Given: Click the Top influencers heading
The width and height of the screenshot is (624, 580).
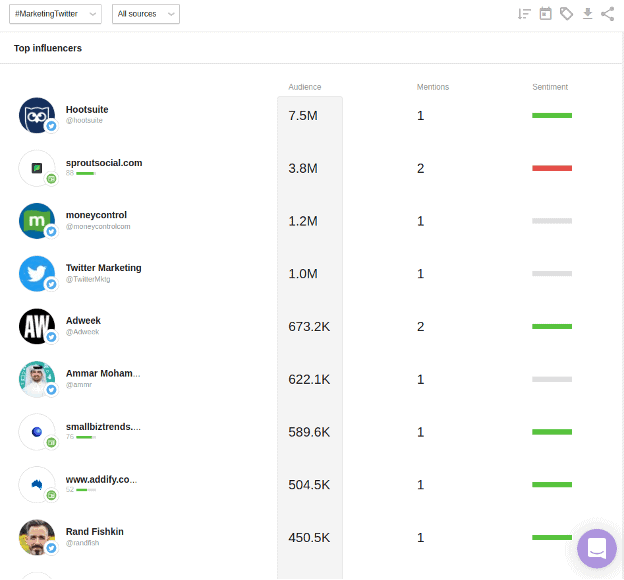Looking at the screenshot, I should click(48, 48).
